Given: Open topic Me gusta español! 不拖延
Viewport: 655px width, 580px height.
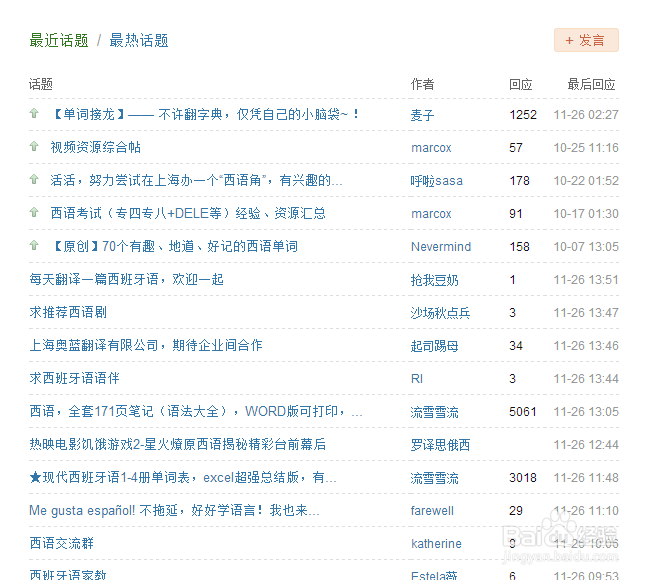Looking at the screenshot, I should (174, 510).
